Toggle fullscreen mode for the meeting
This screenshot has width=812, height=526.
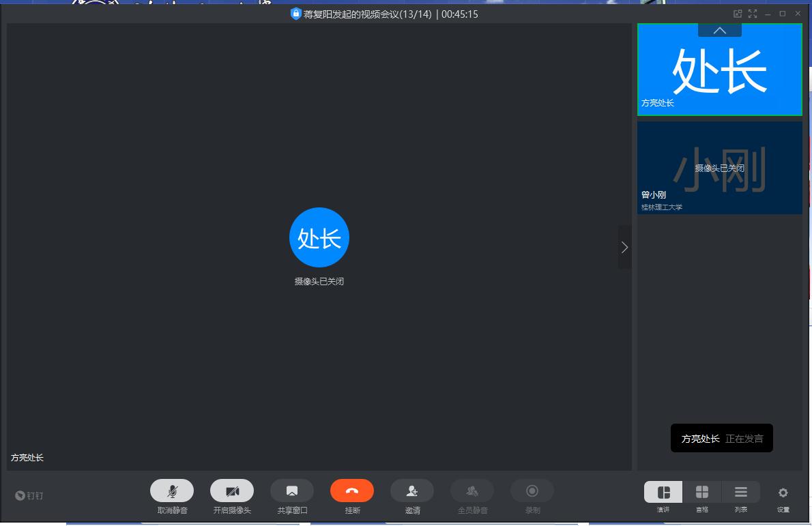coord(753,14)
